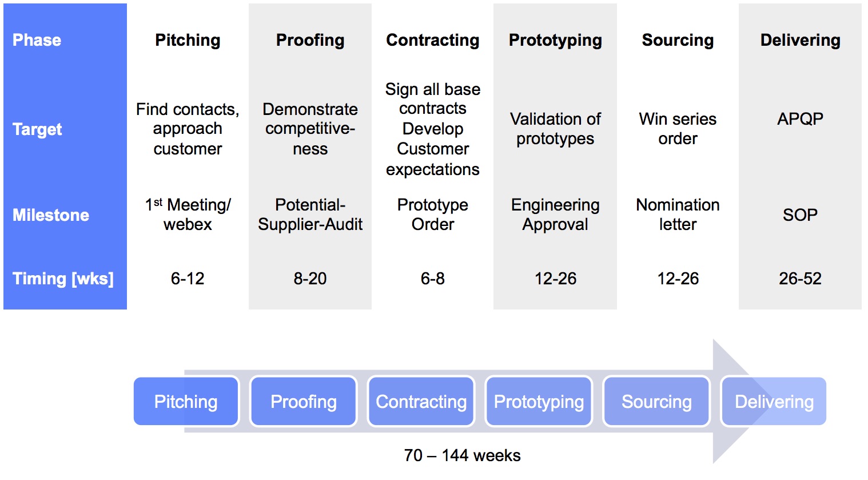Select the APQP target cell under Delivering
The height and width of the screenshot is (480, 868).
pyautogui.click(x=800, y=119)
